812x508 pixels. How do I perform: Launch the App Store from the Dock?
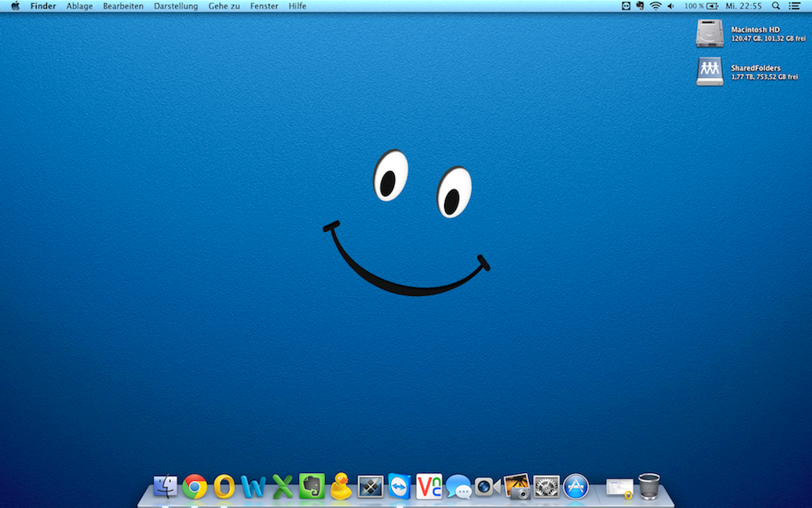[576, 486]
